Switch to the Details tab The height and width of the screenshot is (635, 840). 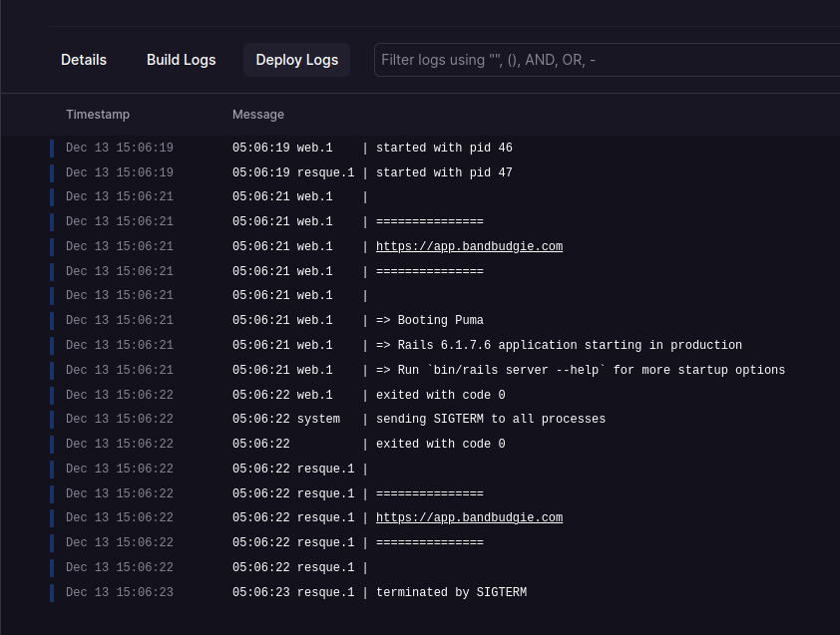coord(83,60)
